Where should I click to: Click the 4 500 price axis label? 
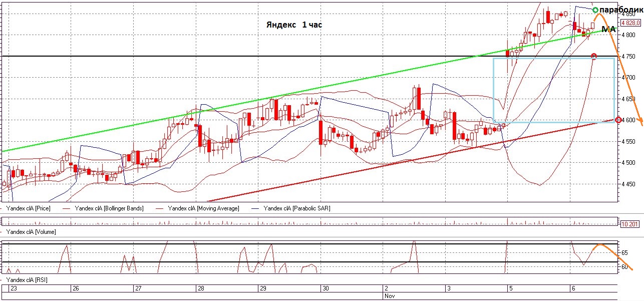(x=628, y=163)
